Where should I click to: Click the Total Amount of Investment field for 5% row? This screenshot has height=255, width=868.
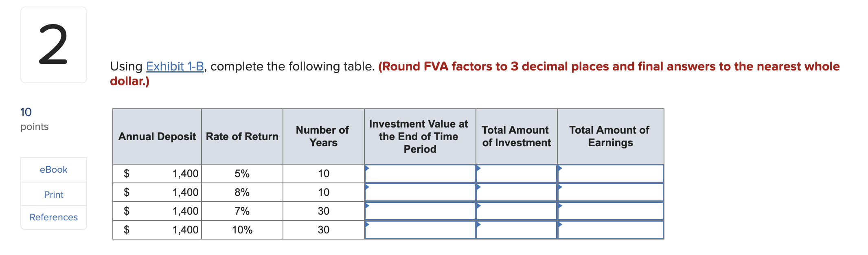click(516, 173)
